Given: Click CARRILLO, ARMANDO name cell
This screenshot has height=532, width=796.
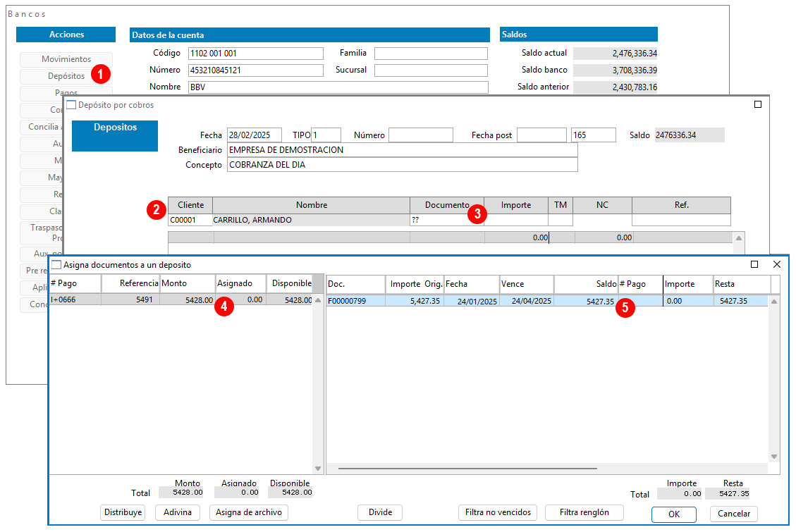Looking at the screenshot, I should [x=311, y=220].
